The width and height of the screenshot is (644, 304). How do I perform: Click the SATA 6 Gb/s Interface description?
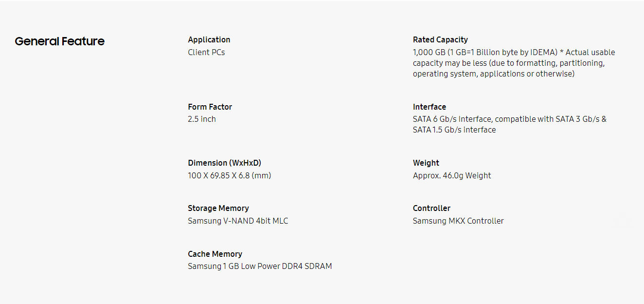click(510, 124)
